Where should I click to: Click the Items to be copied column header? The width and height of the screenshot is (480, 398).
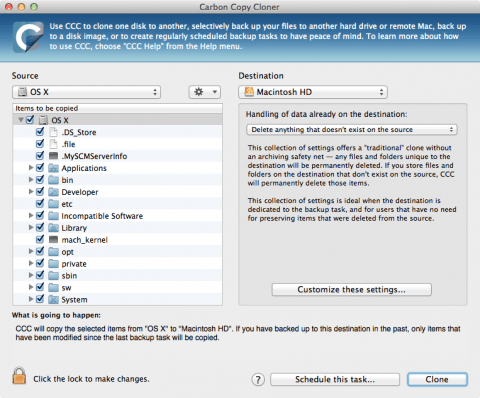pyautogui.click(x=117, y=108)
